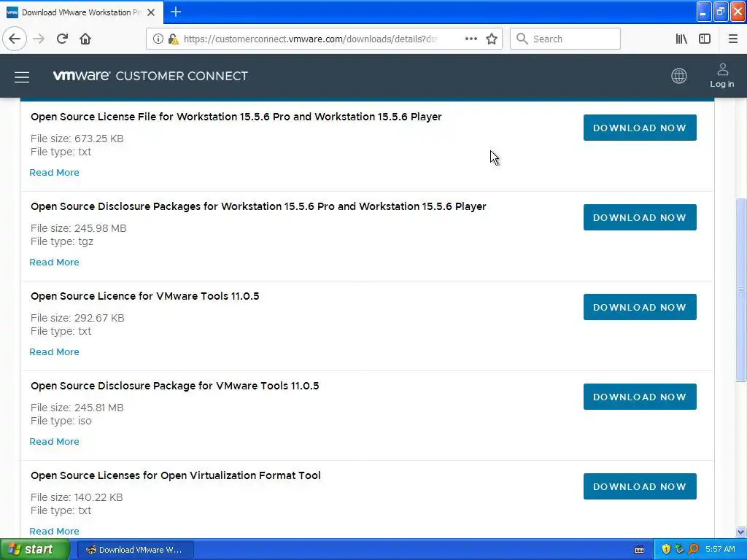Show site information icon in address bar
747x560 pixels.
tap(158, 39)
